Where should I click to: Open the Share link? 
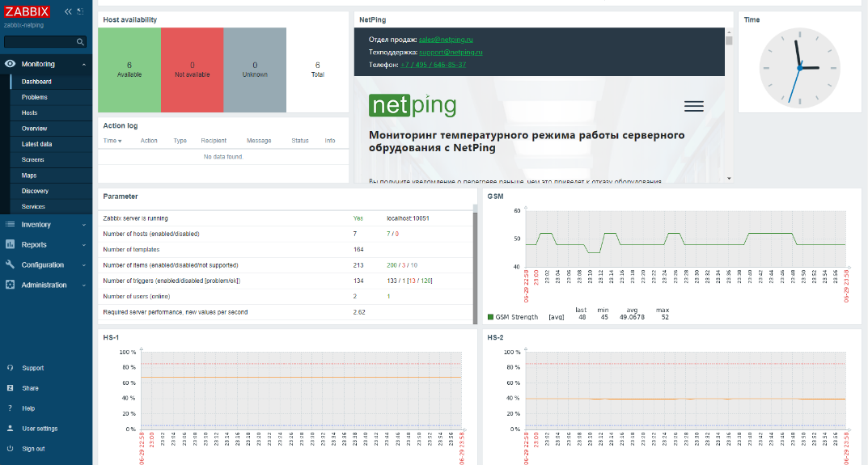tap(30, 389)
